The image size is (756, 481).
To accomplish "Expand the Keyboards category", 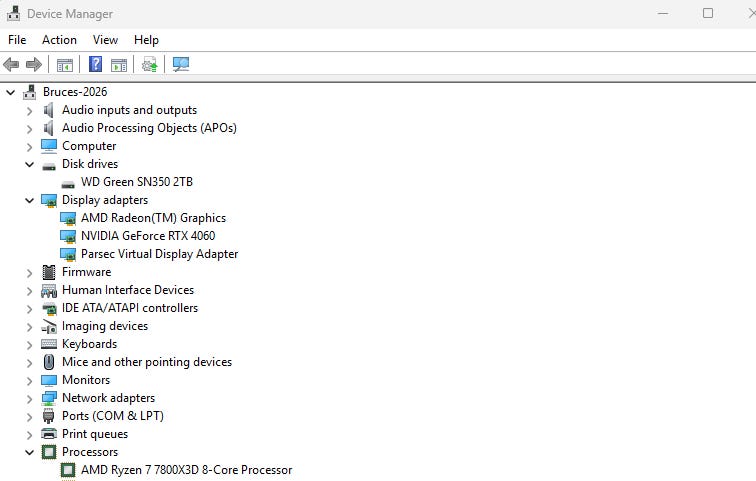I will (x=29, y=345).
